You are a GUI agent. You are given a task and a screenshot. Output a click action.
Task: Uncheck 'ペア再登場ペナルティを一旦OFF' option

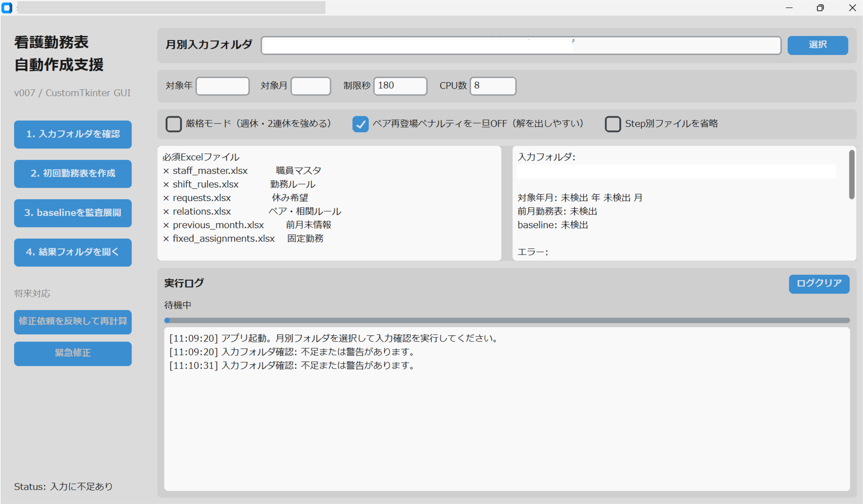coord(361,124)
